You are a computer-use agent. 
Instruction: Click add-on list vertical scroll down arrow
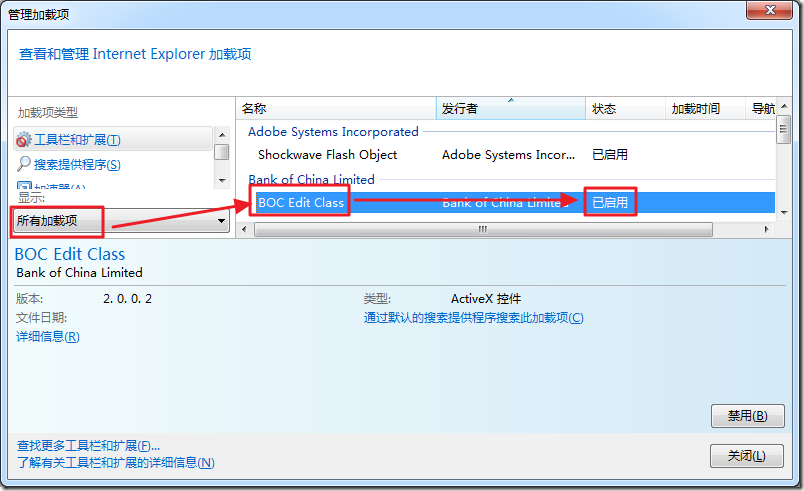(x=783, y=212)
